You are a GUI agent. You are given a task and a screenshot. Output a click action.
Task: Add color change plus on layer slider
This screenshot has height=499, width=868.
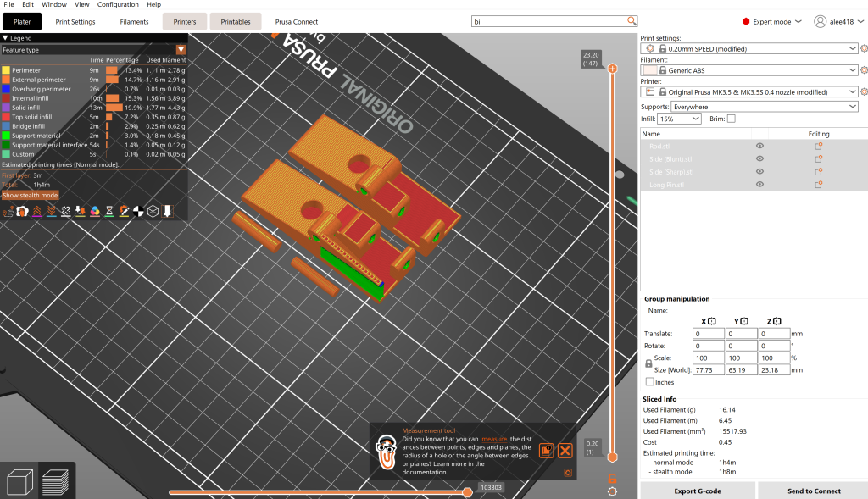612,69
